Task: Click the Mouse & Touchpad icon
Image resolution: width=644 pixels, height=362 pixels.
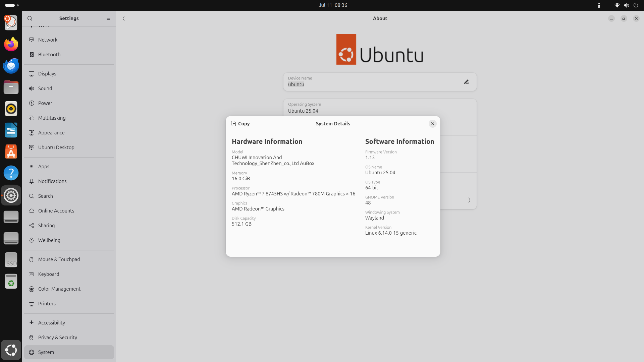Action: click(32, 259)
